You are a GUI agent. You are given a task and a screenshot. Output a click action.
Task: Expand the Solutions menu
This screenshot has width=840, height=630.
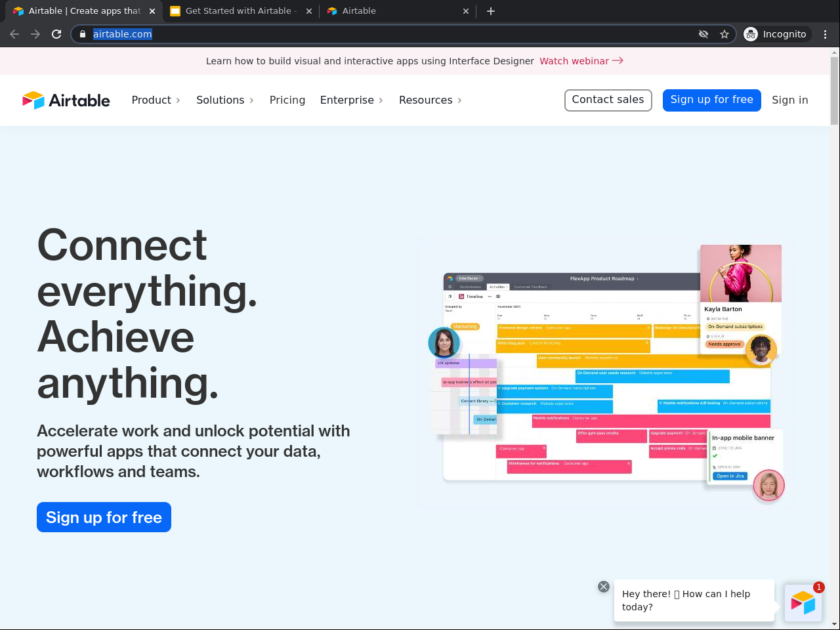pyautogui.click(x=225, y=100)
